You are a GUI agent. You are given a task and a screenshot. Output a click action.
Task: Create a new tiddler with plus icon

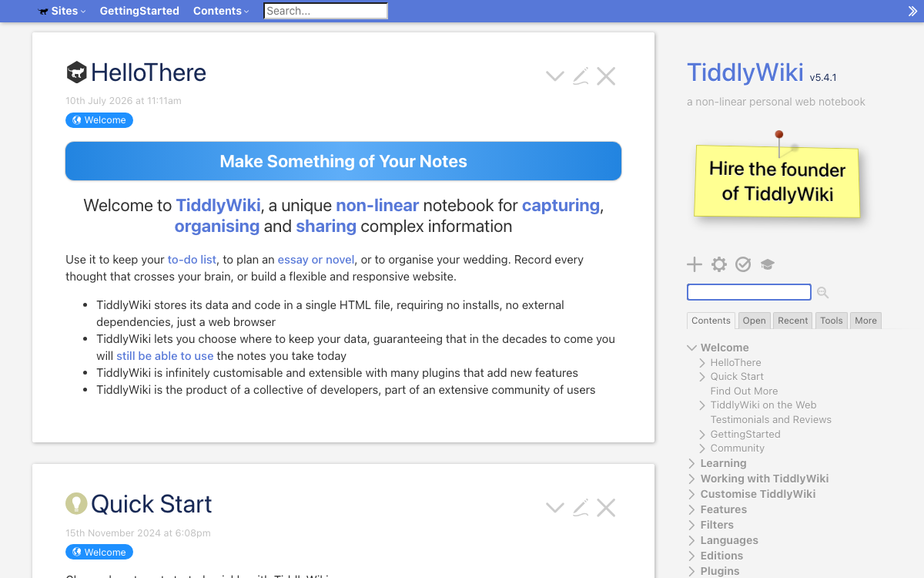pyautogui.click(x=695, y=264)
